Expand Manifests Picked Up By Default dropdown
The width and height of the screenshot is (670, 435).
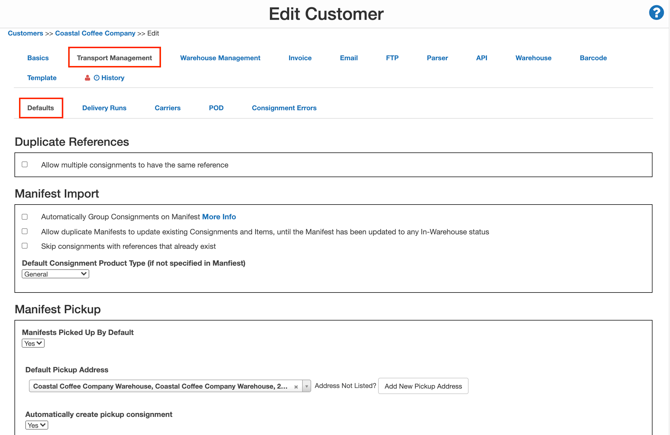click(x=33, y=343)
